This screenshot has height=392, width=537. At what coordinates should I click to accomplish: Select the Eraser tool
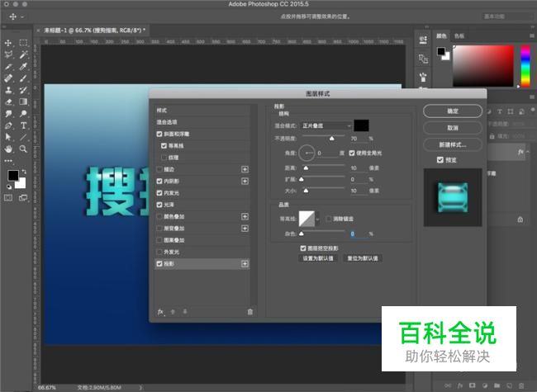coord(8,102)
